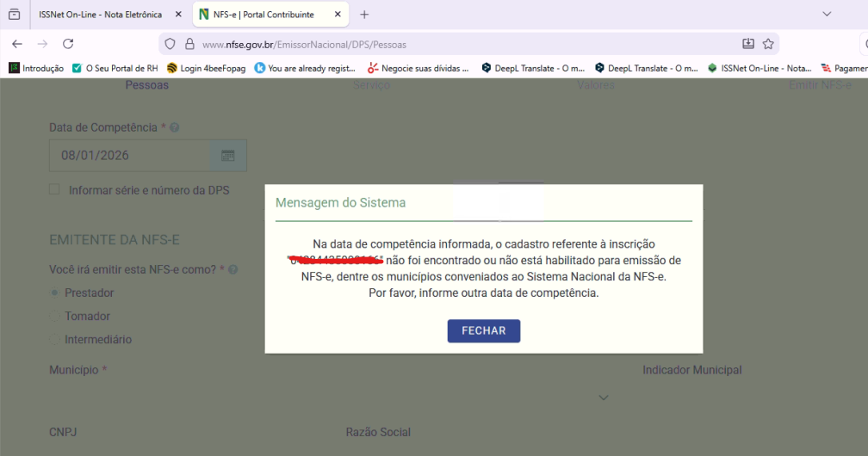868x456 pixels.
Task: Go back to the previous page
Action: tap(17, 44)
